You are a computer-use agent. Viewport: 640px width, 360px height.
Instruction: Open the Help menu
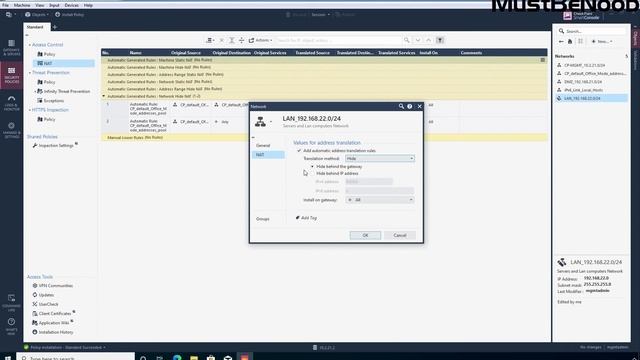(x=88, y=5)
